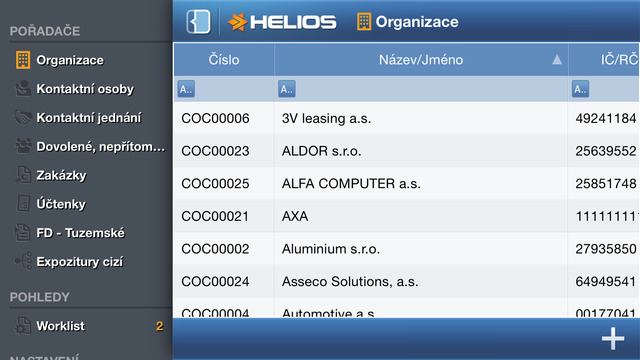The height and width of the screenshot is (360, 640).
Task: Add a new organization with the plus icon
Action: (613, 338)
